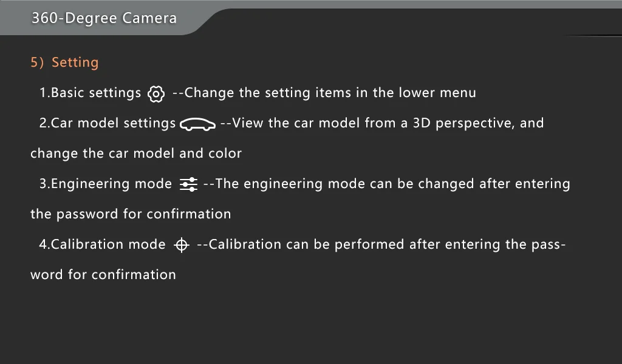Click the Basic settings gear icon
This screenshot has height=364, width=622.
pos(156,94)
